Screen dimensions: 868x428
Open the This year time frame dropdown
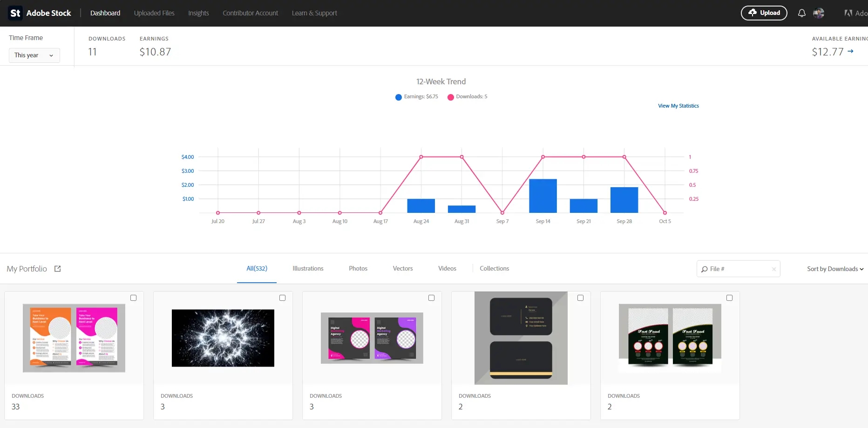coord(34,55)
